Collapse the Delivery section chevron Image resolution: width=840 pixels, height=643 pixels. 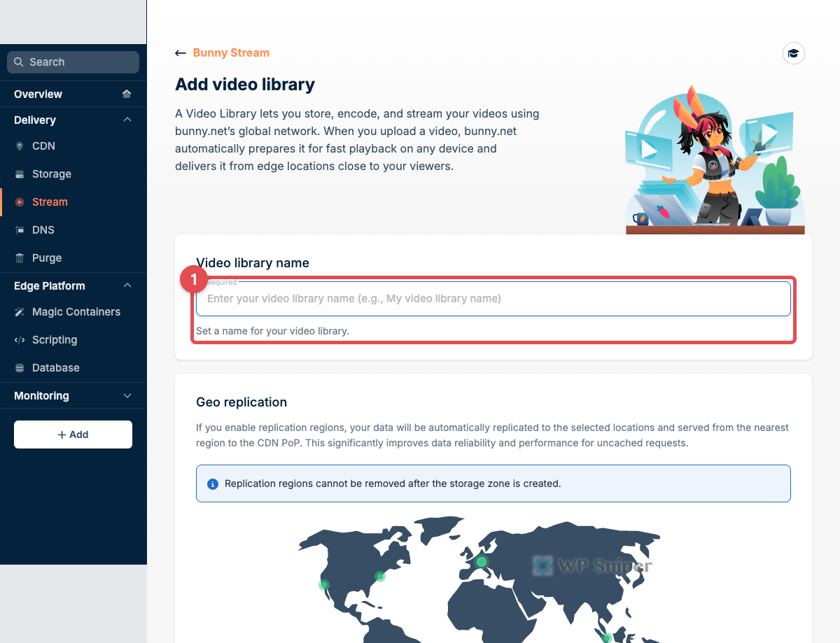click(127, 120)
